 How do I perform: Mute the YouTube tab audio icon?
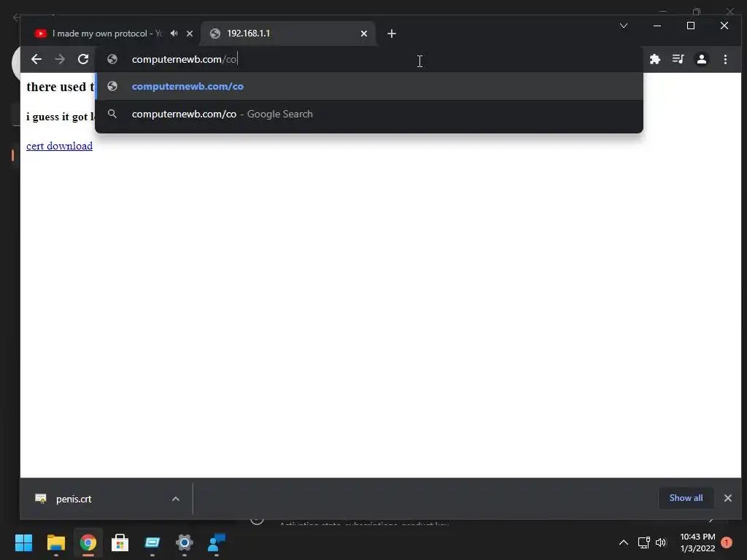(x=174, y=34)
